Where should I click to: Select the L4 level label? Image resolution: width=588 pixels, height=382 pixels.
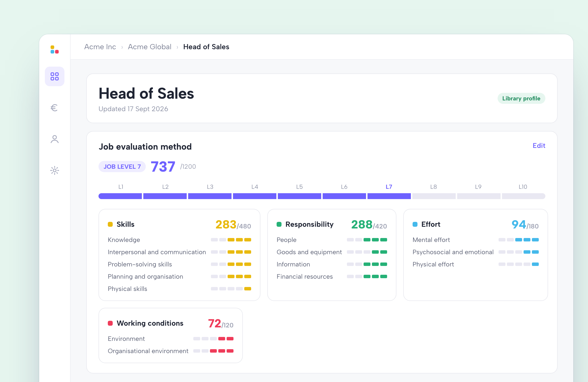pos(255,187)
